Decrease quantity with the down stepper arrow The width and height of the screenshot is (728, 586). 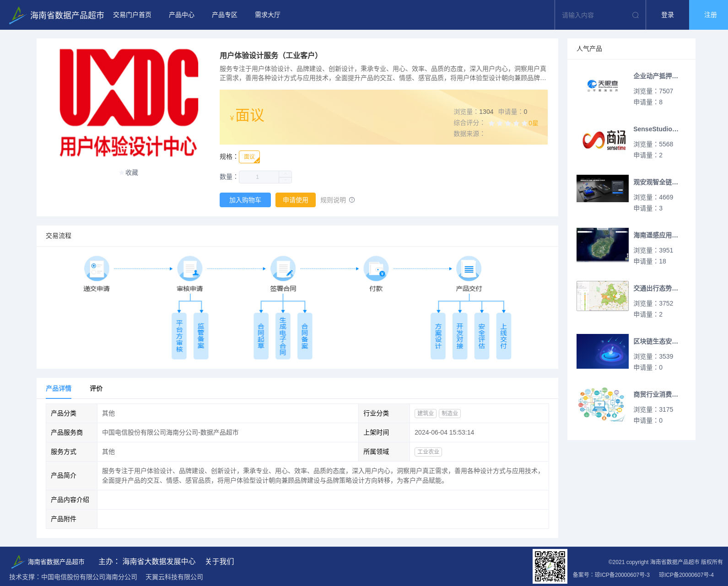[x=286, y=180]
